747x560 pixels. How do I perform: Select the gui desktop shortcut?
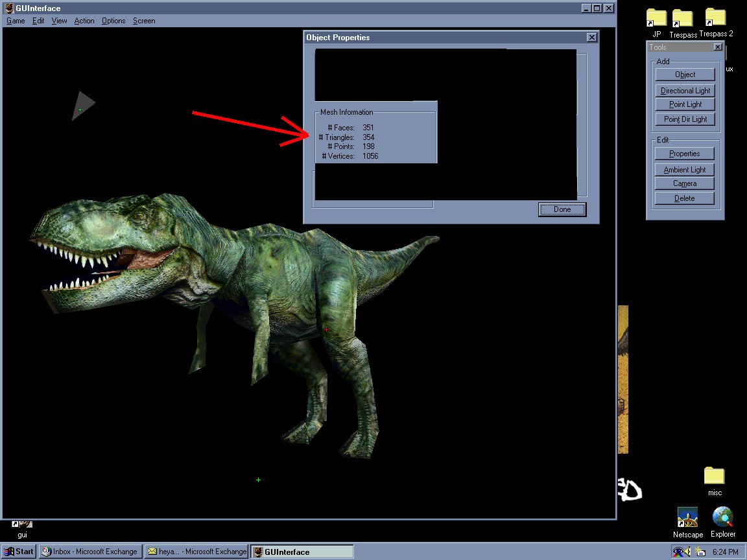pyautogui.click(x=23, y=529)
